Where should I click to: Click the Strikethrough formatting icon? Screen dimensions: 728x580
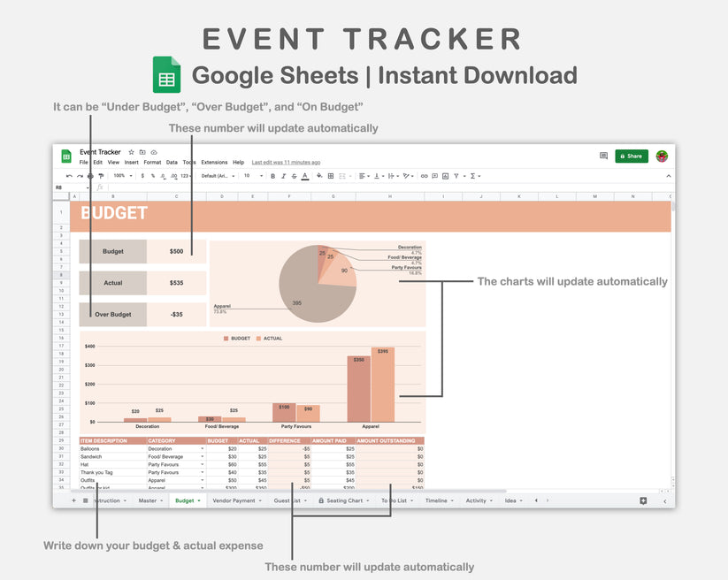293,176
